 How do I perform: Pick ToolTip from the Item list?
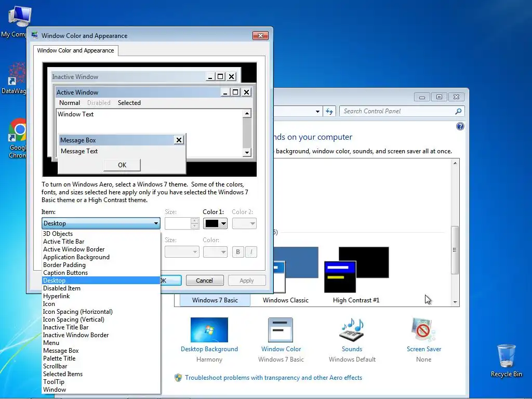[x=101, y=382]
